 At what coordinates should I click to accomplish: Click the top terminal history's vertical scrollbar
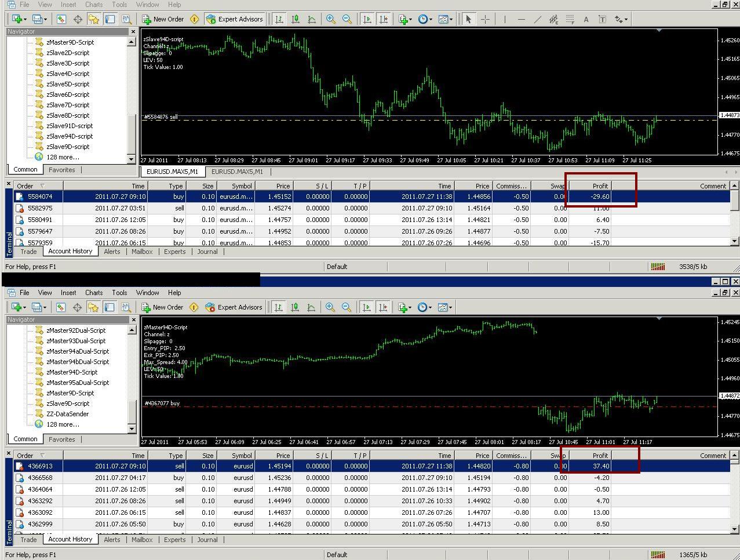pos(734,213)
